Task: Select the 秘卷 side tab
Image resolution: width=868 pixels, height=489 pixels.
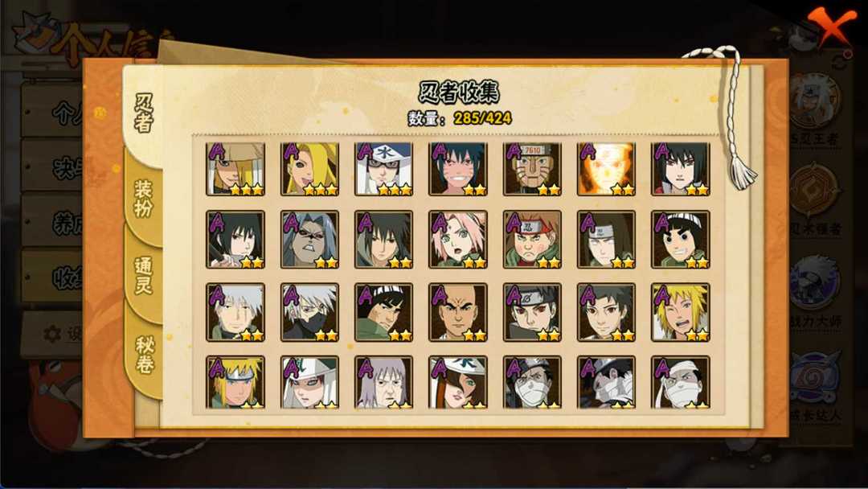Action: [144, 355]
